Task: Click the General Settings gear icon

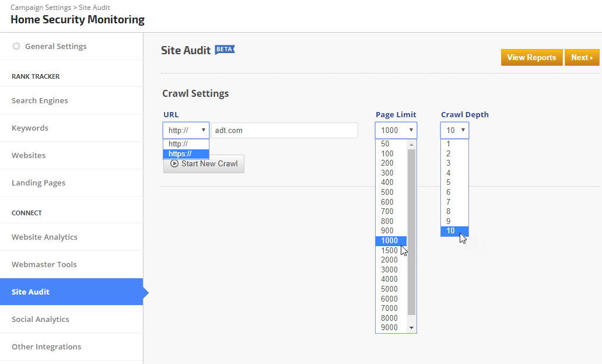Action: pos(16,46)
